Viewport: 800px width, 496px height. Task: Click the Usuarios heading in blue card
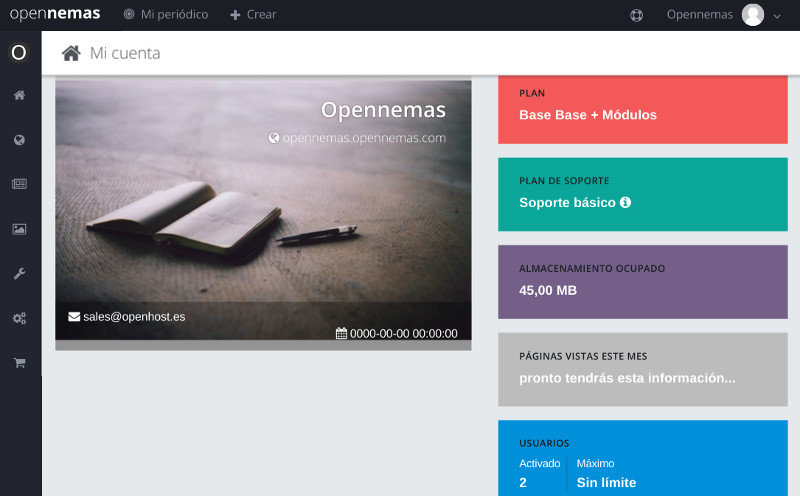click(544, 443)
